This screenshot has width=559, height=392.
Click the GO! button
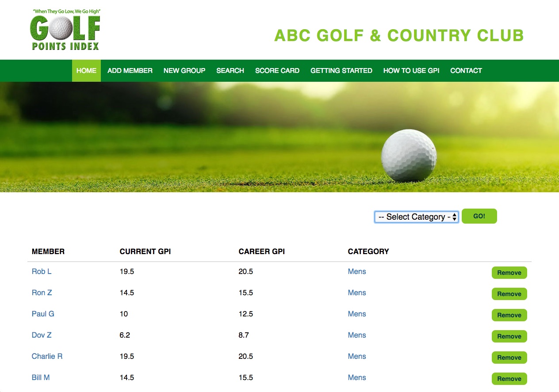coord(479,216)
